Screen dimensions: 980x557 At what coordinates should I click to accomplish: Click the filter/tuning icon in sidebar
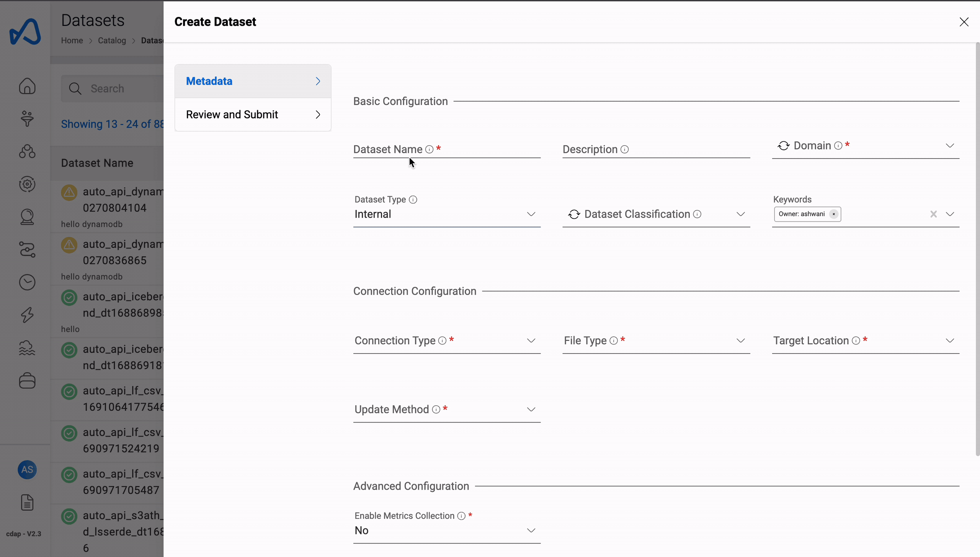tap(27, 118)
